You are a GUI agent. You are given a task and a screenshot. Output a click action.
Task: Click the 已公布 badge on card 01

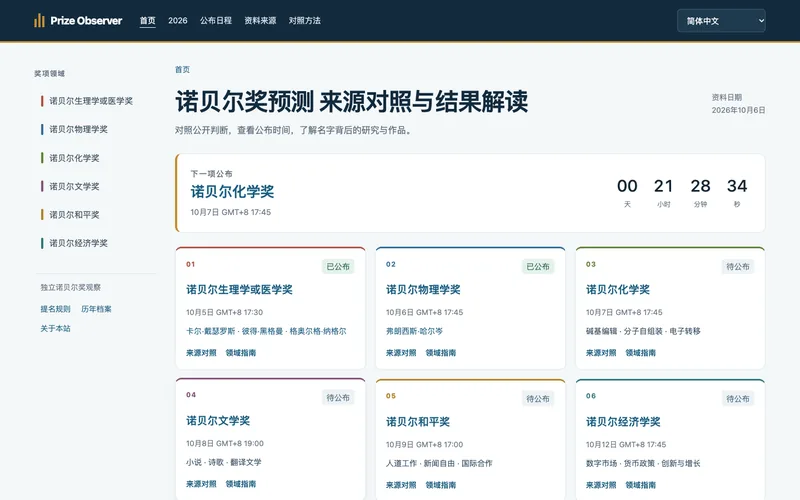click(x=338, y=266)
